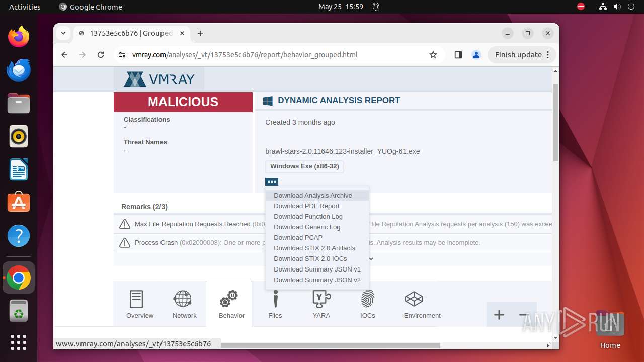644x362 pixels.
Task: Choose Download Summary JSON v1
Action: click(x=317, y=269)
